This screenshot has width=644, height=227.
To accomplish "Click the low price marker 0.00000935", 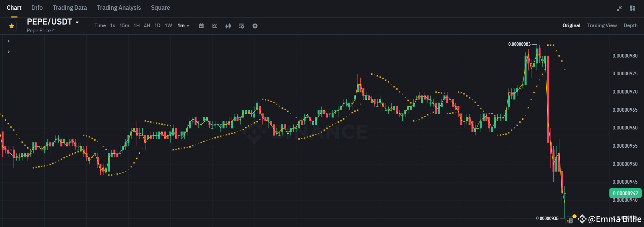I will pos(548,218).
